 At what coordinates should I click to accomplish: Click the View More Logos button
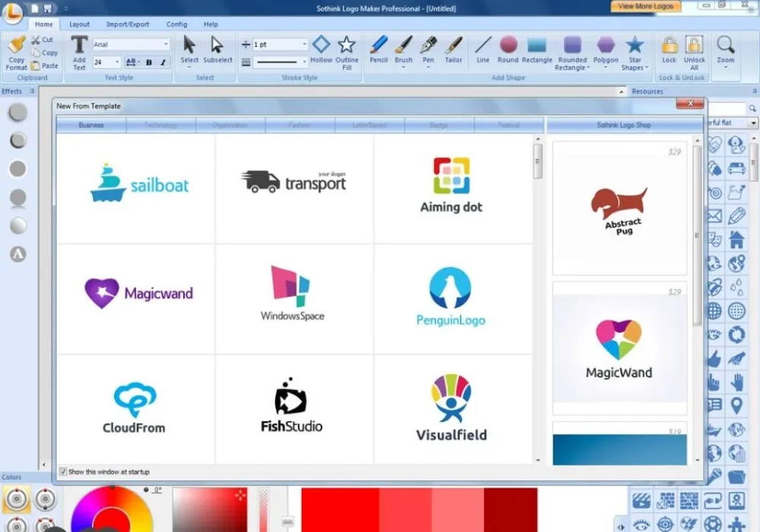point(645,6)
